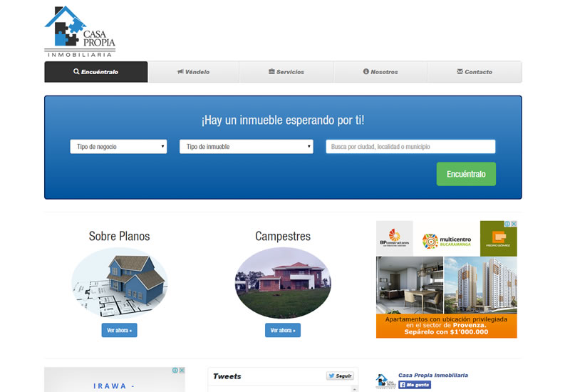
Task: Click the apartment towers photo in ad
Action: [480, 285]
